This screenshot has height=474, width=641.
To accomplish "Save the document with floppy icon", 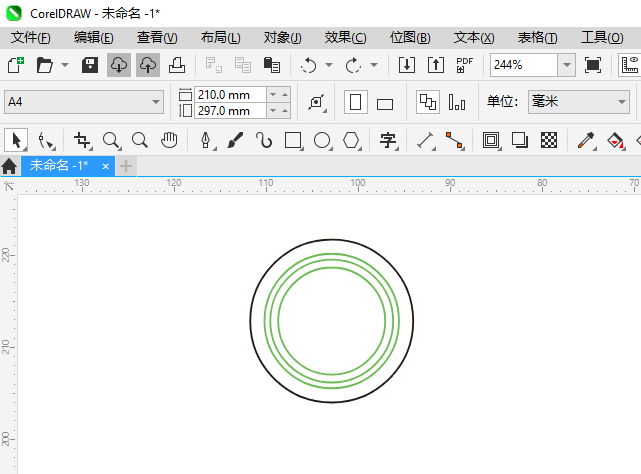I will point(90,65).
